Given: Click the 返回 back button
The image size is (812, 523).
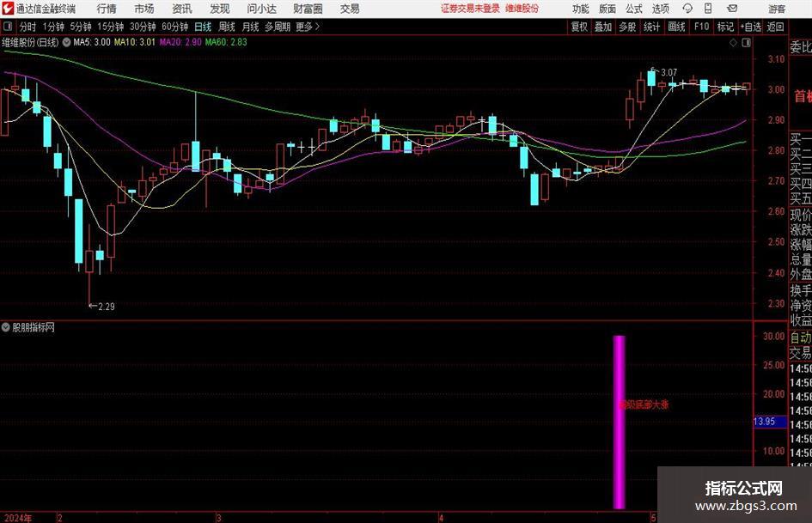Looking at the screenshot, I should (775, 27).
